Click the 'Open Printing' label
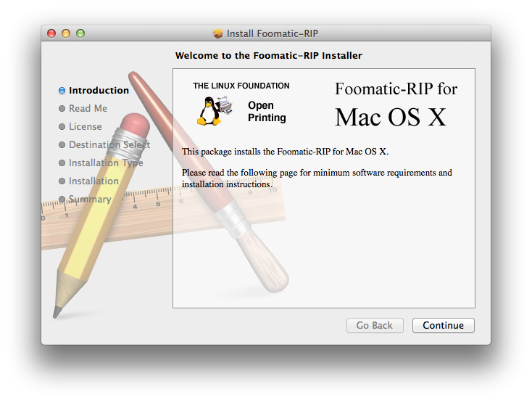 pos(267,112)
